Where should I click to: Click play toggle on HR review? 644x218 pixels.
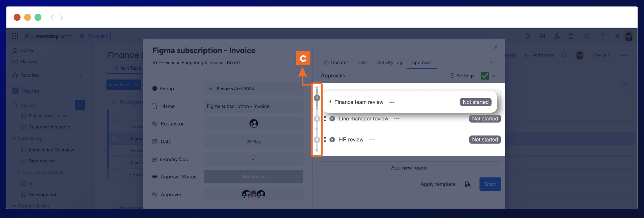[332, 140]
